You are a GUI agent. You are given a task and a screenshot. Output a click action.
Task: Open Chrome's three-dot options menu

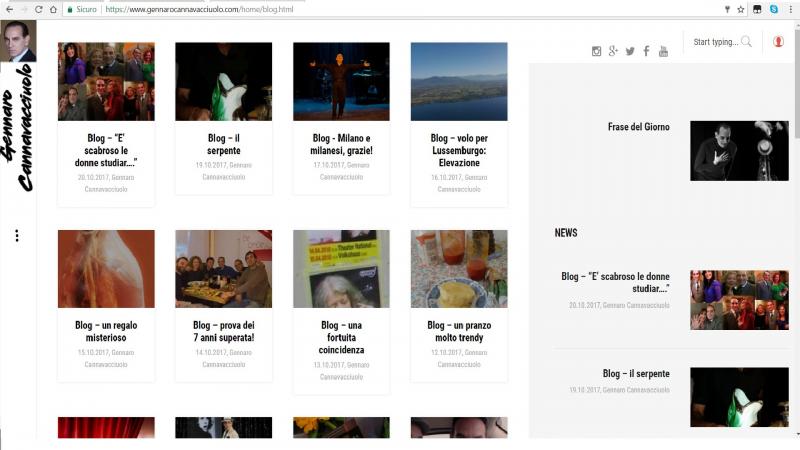(x=790, y=9)
